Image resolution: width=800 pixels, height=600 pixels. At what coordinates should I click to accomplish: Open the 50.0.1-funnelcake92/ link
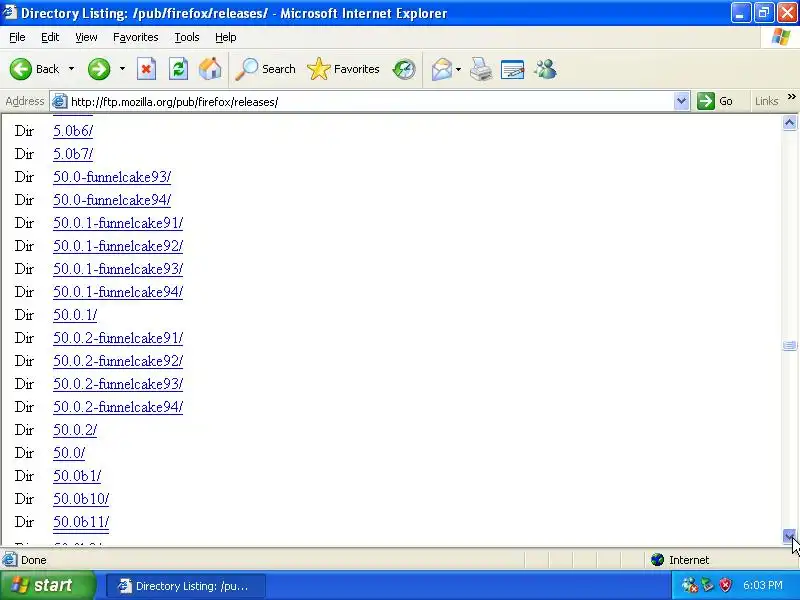[118, 246]
